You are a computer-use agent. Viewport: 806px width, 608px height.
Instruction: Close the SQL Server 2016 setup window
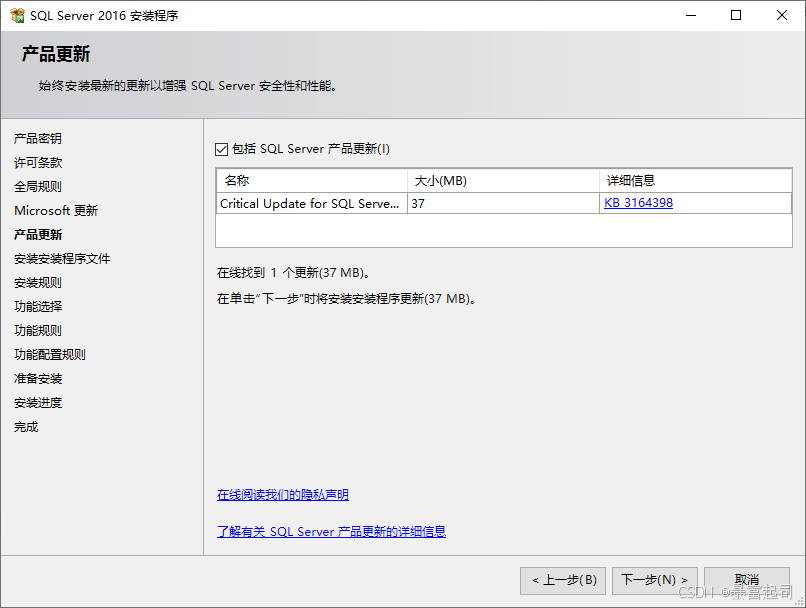[782, 15]
